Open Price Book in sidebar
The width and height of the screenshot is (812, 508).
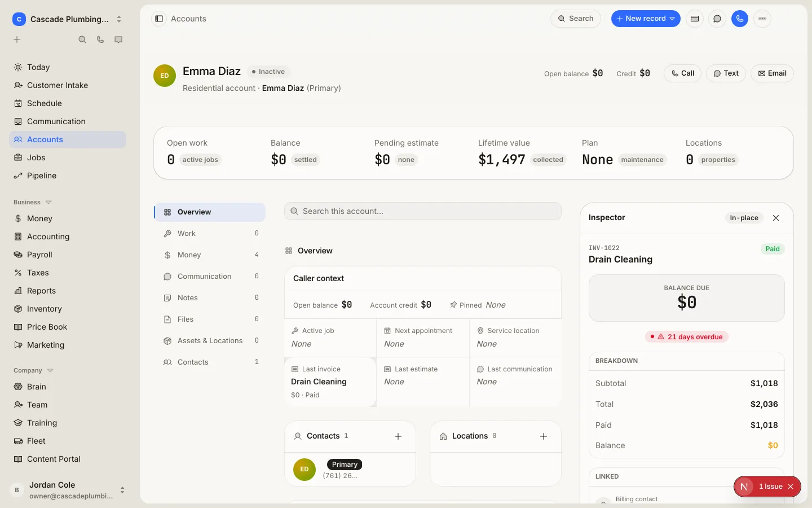(x=68, y=327)
